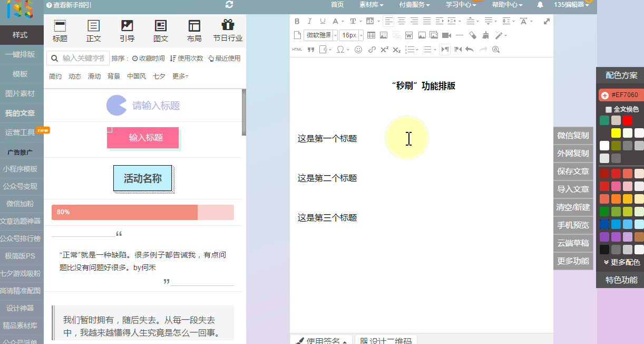Sort styles by 收藏时间
This screenshot has width=644, height=344.
149,59
